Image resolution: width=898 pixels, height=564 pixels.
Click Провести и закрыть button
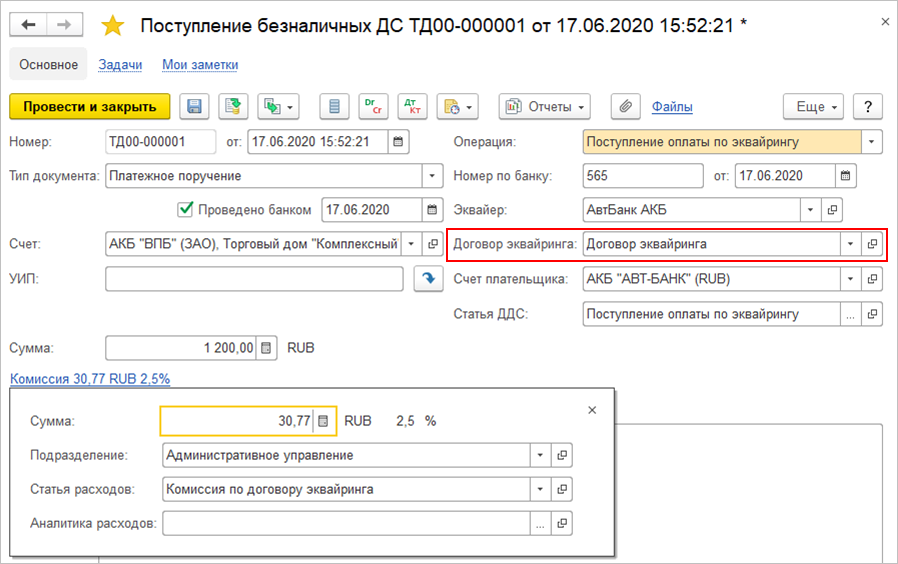90,107
